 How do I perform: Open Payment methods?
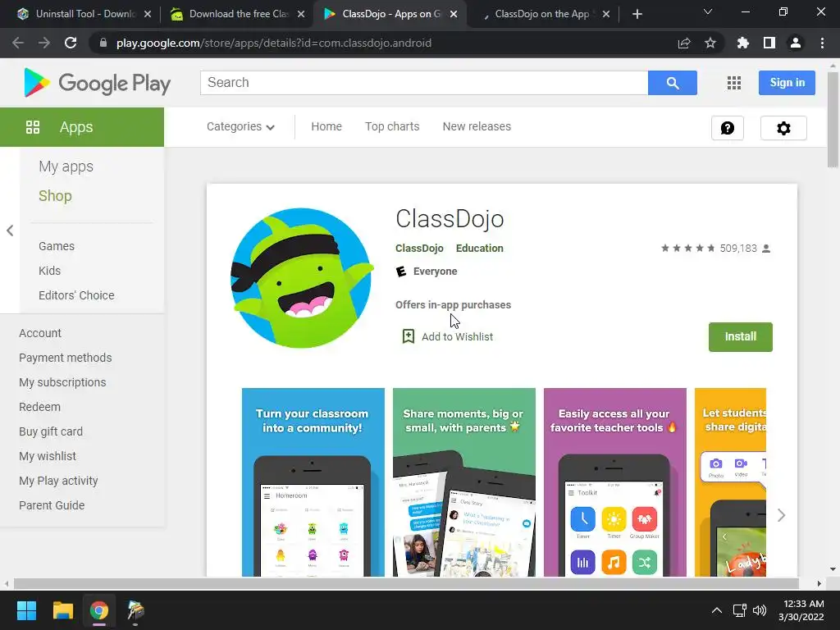[66, 358]
